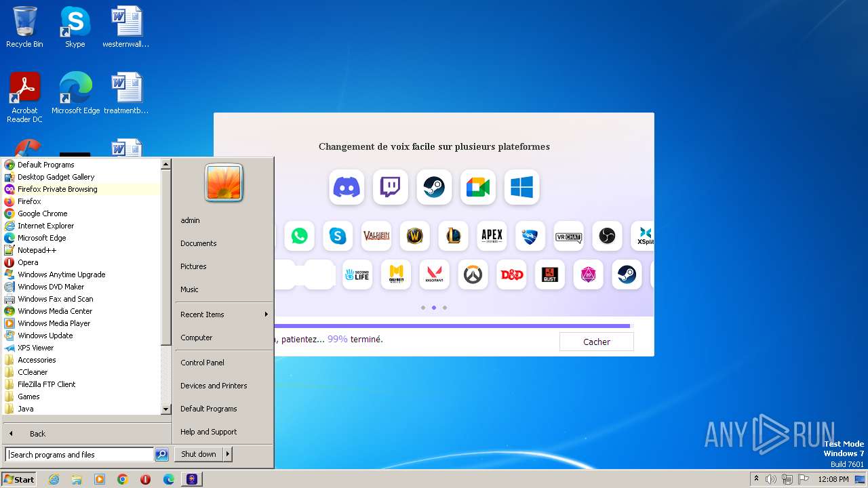The width and height of the screenshot is (868, 488).
Task: Click the Apex Legends icon
Action: [492, 236]
